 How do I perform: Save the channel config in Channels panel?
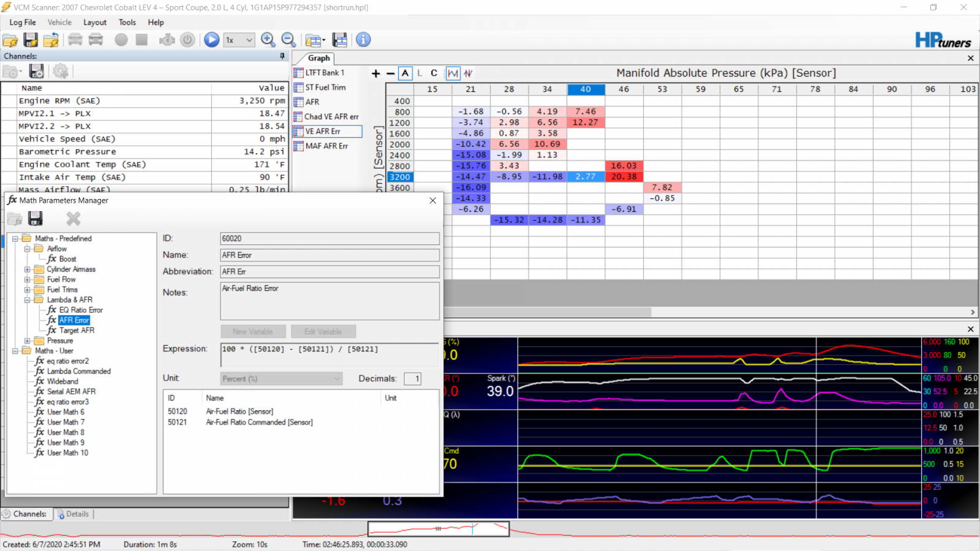pyautogui.click(x=37, y=72)
